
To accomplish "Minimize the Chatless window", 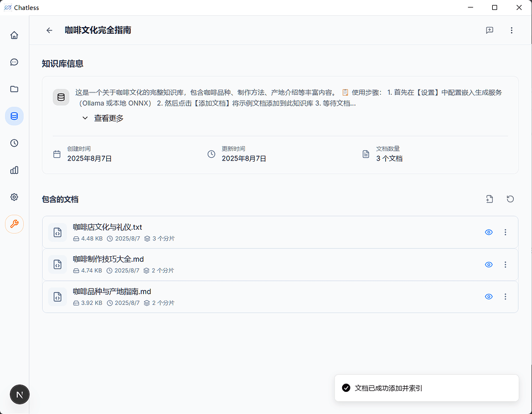I will click(470, 7).
